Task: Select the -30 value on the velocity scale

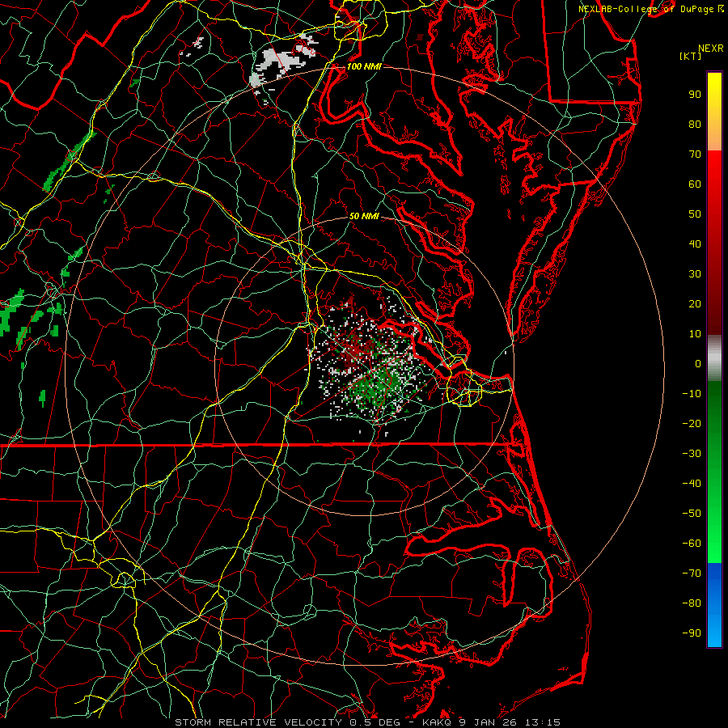Action: (x=692, y=454)
